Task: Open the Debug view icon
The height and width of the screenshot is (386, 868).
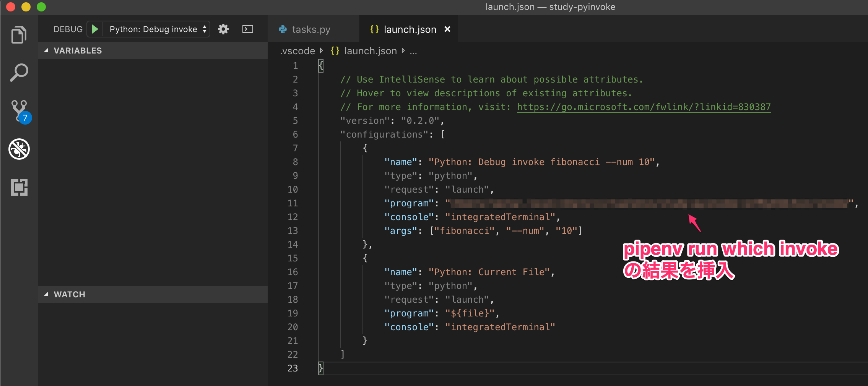Action: pyautogui.click(x=19, y=149)
